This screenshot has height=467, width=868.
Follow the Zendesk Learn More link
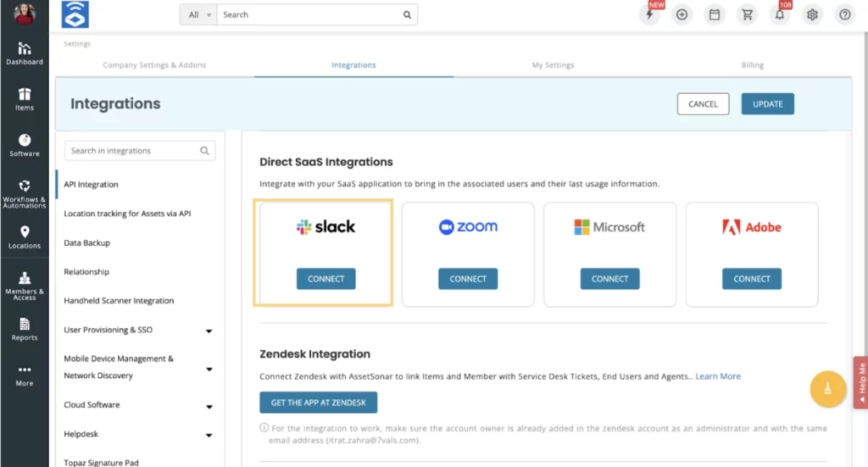718,376
